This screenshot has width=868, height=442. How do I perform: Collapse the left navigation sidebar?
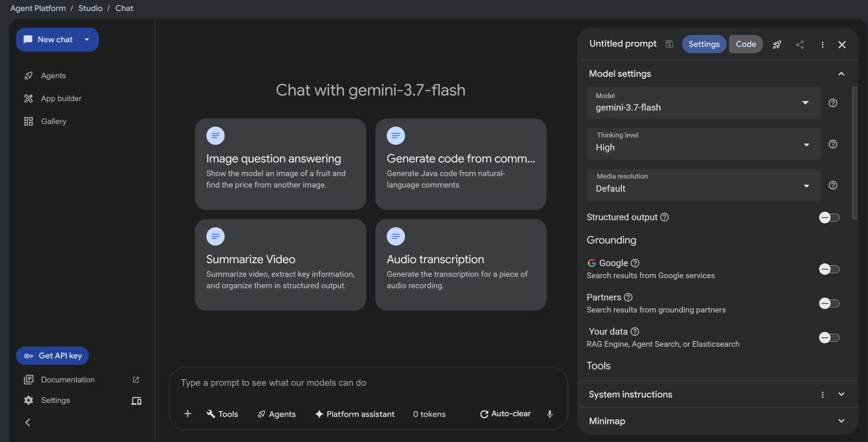[x=28, y=422]
